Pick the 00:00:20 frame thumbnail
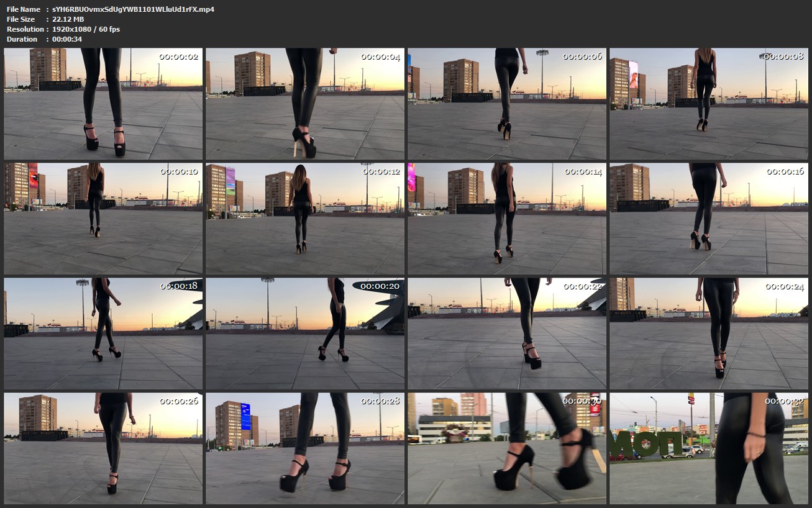This screenshot has width=812, height=508. point(305,333)
